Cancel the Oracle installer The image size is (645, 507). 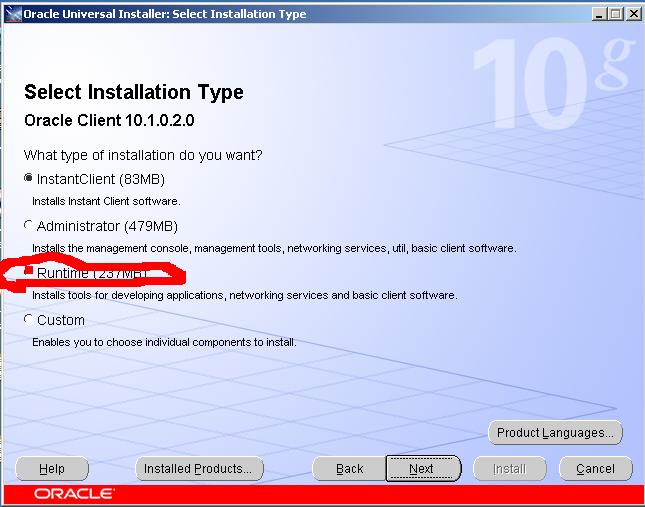(x=595, y=468)
